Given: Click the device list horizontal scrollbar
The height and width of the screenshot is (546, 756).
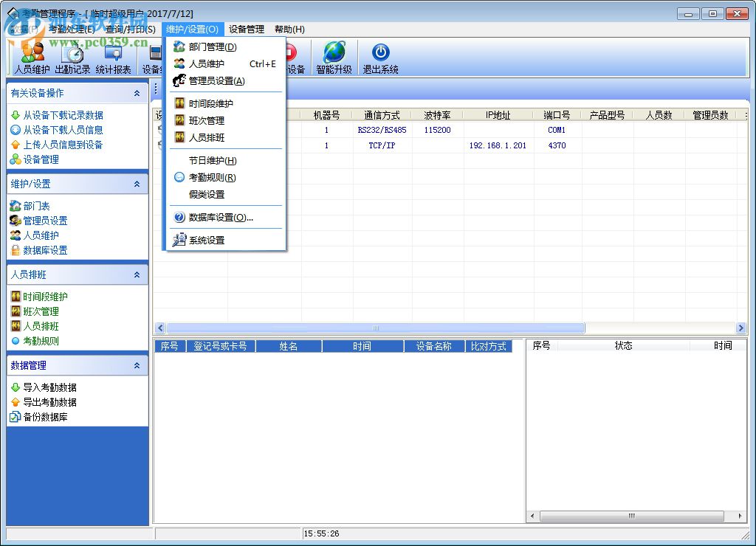Looking at the screenshot, I should [x=375, y=328].
